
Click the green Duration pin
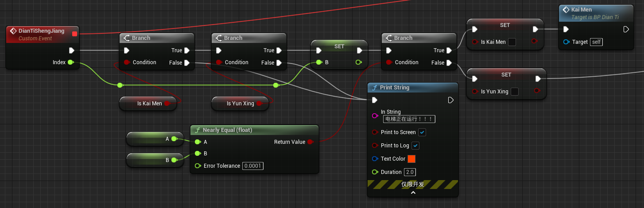pos(375,172)
